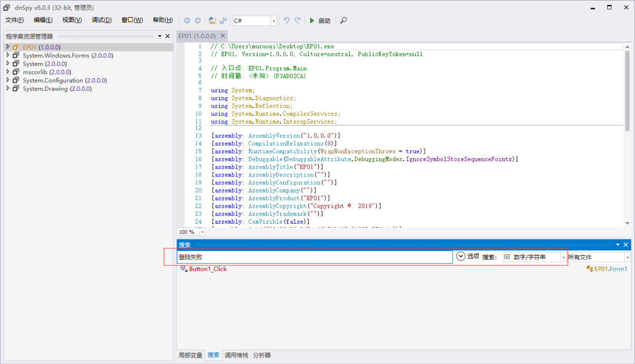The width and height of the screenshot is (635, 364).
Task: Click the EP01 assembly icon in tree
Action: (x=16, y=47)
